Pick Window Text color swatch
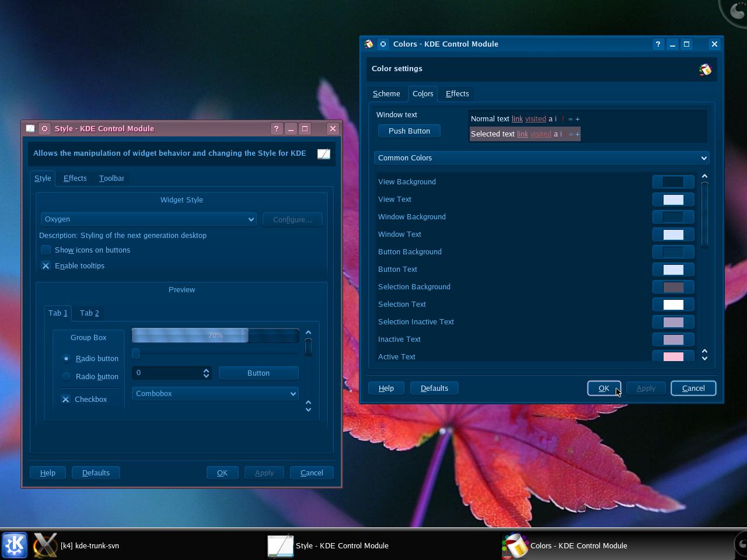Viewport: 747px width, 560px height. [x=673, y=235]
